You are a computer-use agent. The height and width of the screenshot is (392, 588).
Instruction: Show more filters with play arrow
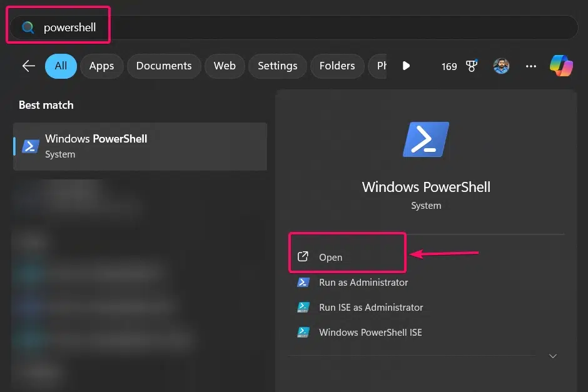pyautogui.click(x=406, y=66)
